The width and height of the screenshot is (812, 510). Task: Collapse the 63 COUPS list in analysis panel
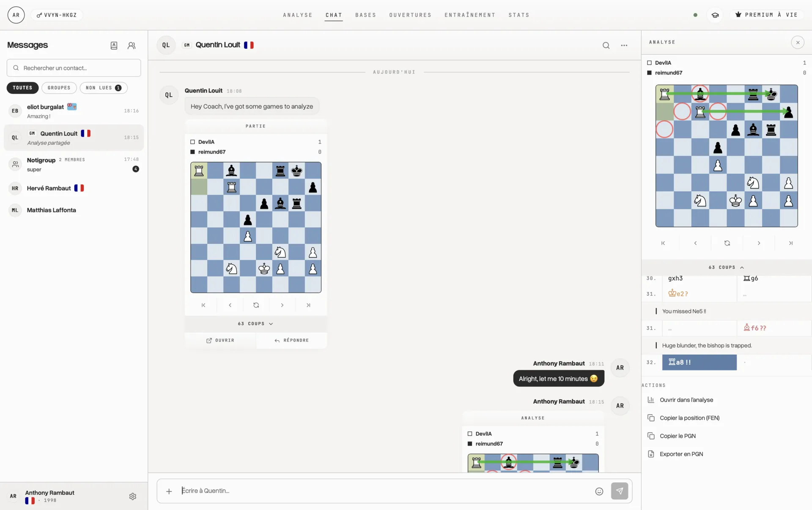pyautogui.click(x=726, y=267)
